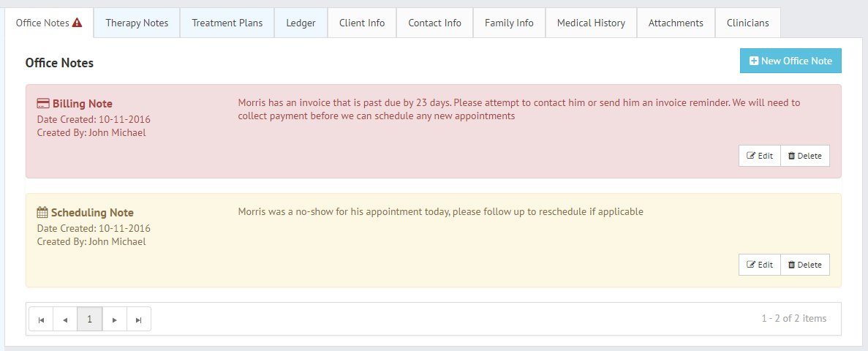868x351 pixels.
Task: Edit the Billing Note
Action: pyautogui.click(x=760, y=156)
